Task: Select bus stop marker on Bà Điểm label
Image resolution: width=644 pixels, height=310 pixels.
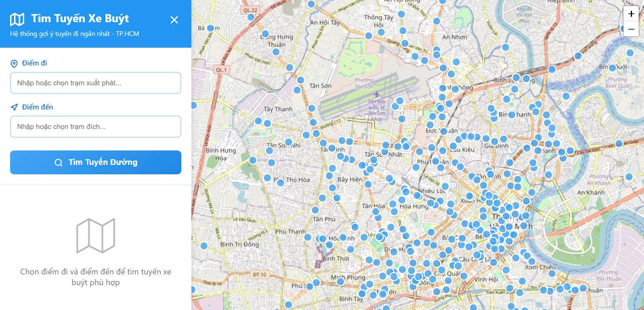Action: [x=211, y=28]
